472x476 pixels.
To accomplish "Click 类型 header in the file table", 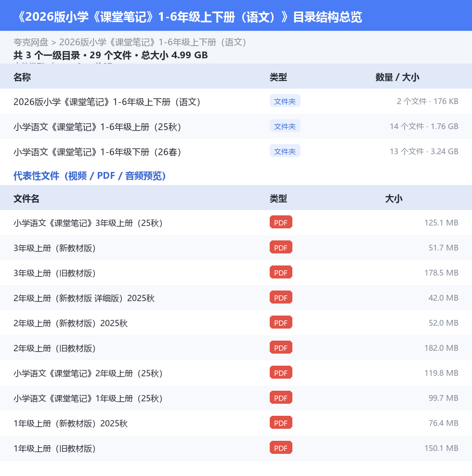I will pos(278,198).
